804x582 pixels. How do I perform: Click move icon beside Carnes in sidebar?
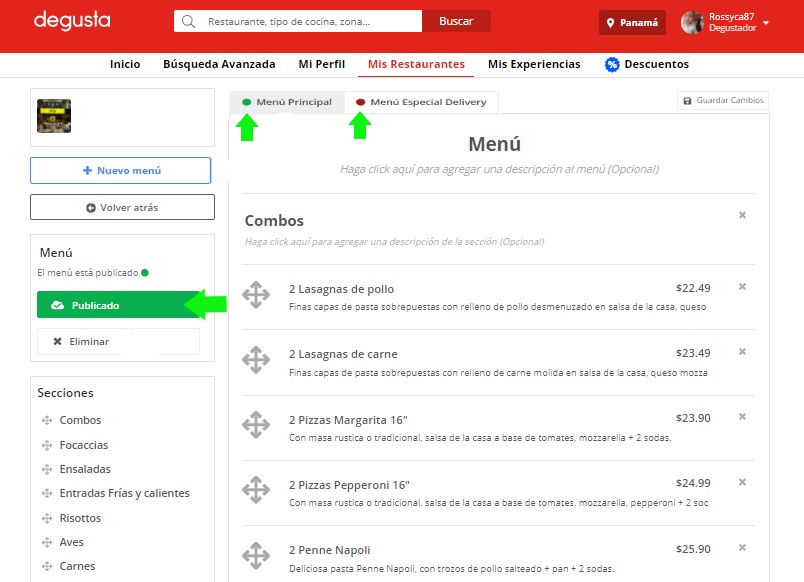pos(47,566)
